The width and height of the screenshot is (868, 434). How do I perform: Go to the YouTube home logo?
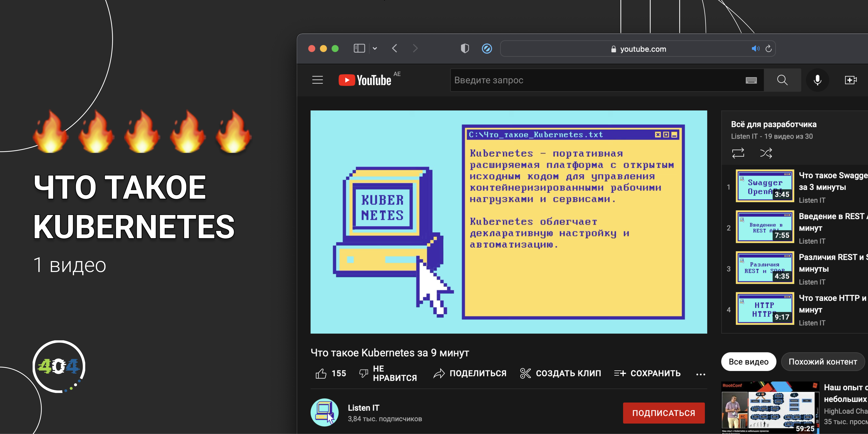365,80
